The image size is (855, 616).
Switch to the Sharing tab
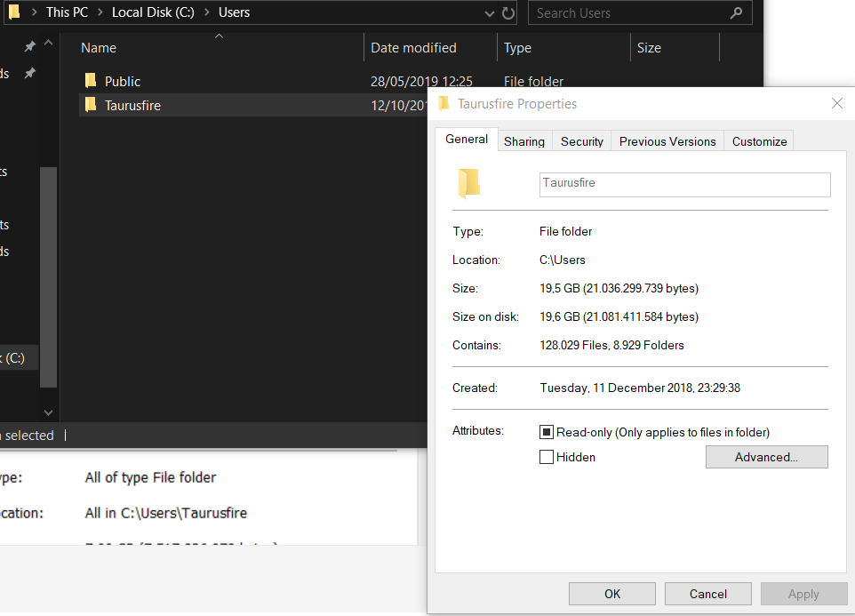(524, 141)
